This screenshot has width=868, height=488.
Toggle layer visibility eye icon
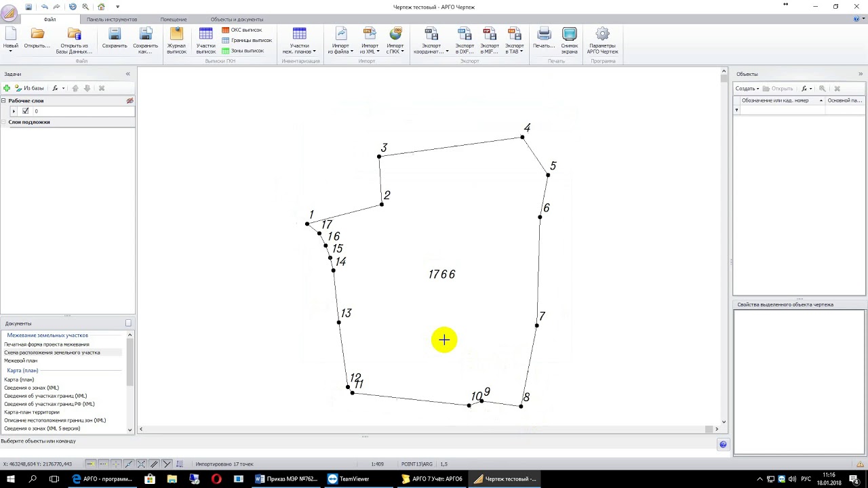[130, 100]
